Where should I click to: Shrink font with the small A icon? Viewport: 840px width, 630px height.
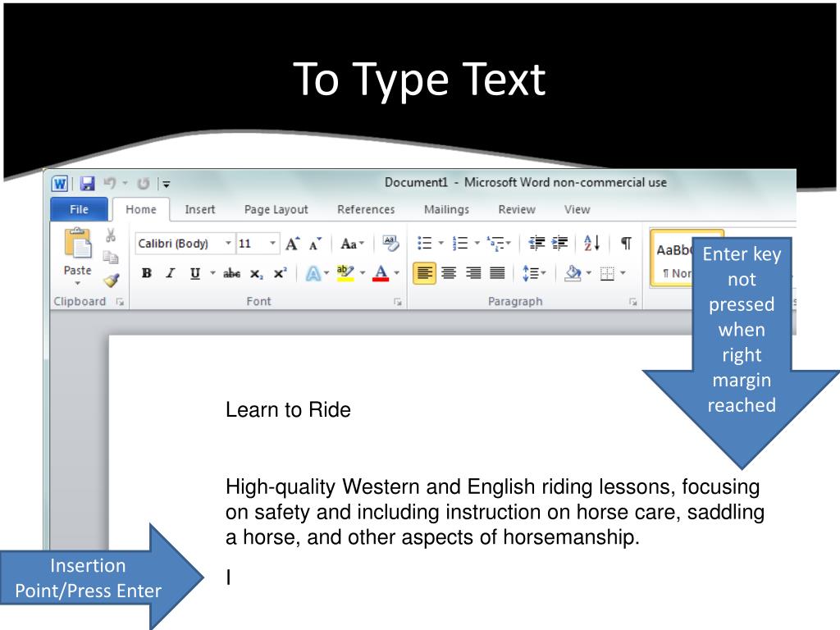316,244
